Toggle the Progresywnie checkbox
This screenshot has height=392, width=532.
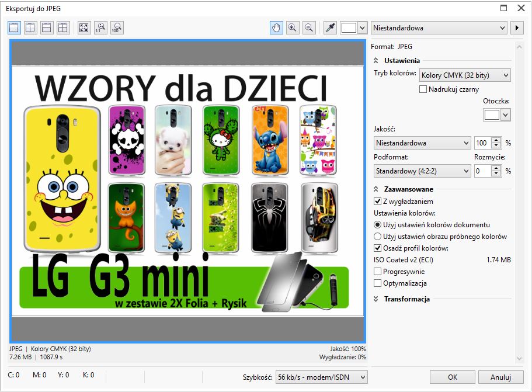(x=378, y=272)
